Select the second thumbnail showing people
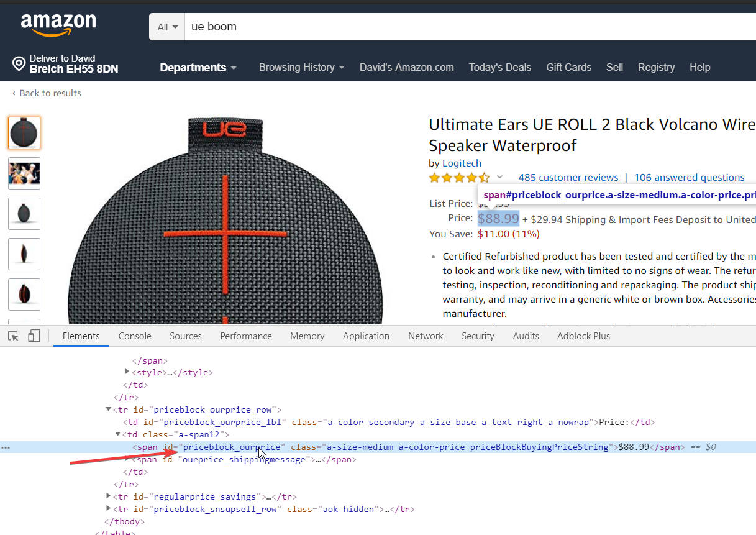756x535 pixels. 24,173
